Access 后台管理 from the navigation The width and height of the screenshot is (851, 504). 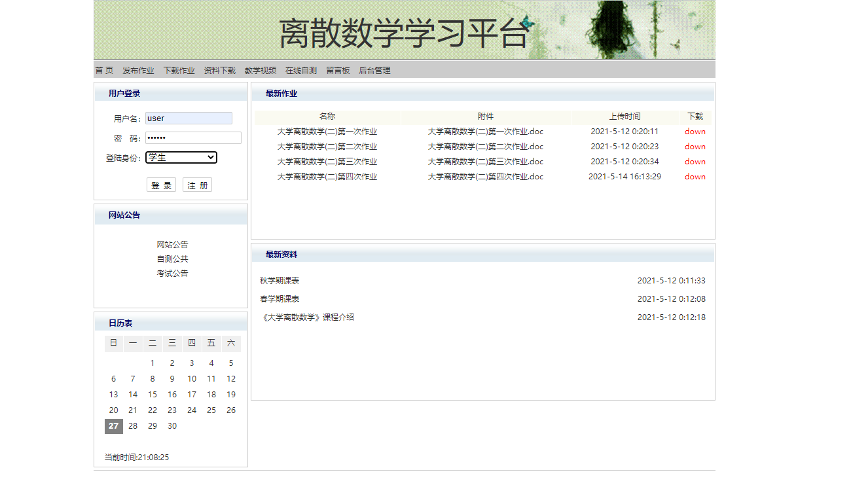click(374, 70)
